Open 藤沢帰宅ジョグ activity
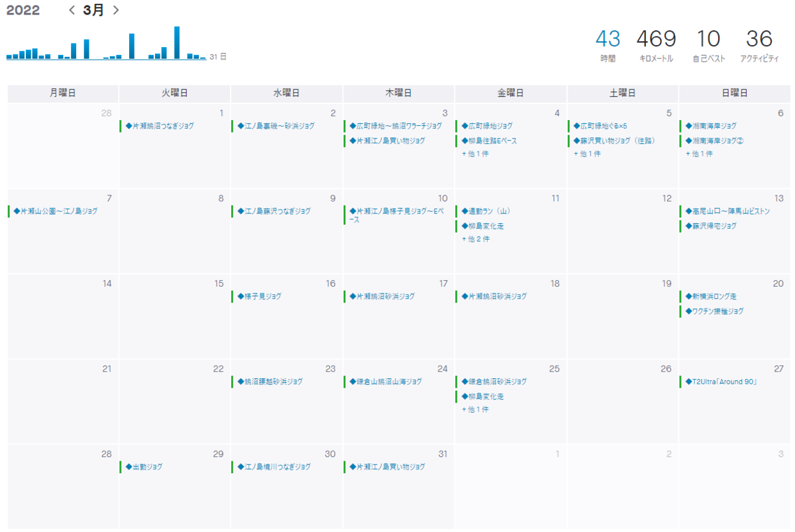 (x=711, y=227)
